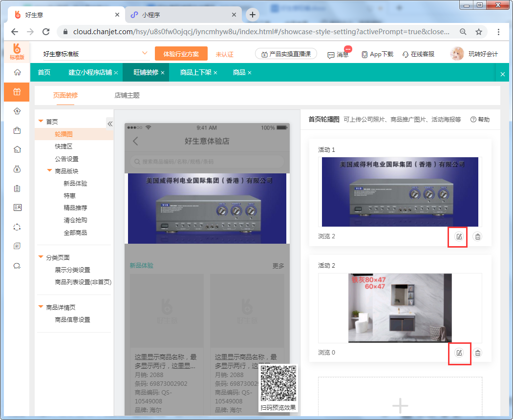Select 展示分类设置 in the tree
Viewport: 513px width, 420px height.
[72, 270]
